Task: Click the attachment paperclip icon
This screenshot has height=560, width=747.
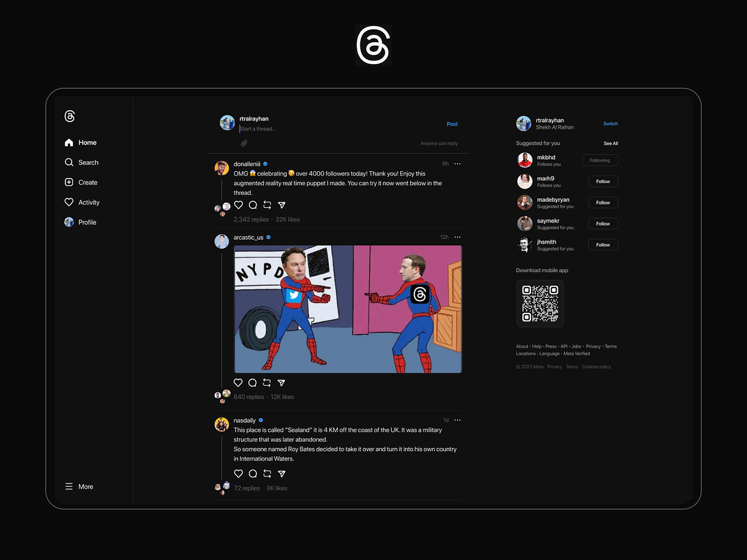Action: coord(244,143)
